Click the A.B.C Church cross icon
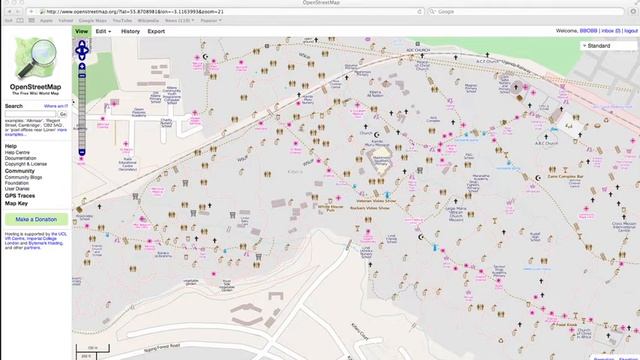Image resolution: width=640 pixels, height=360 pixels. [546, 137]
